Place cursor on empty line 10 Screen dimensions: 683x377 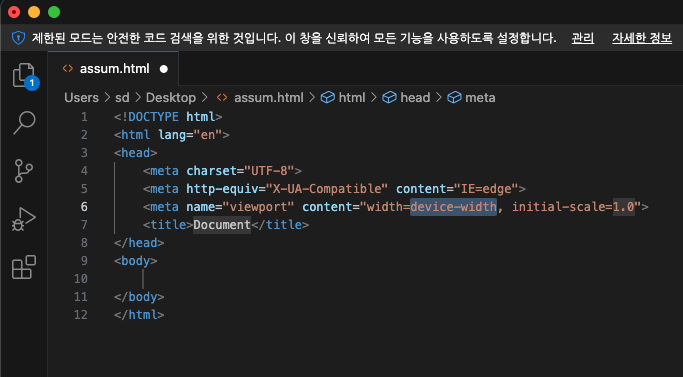tap(143, 279)
